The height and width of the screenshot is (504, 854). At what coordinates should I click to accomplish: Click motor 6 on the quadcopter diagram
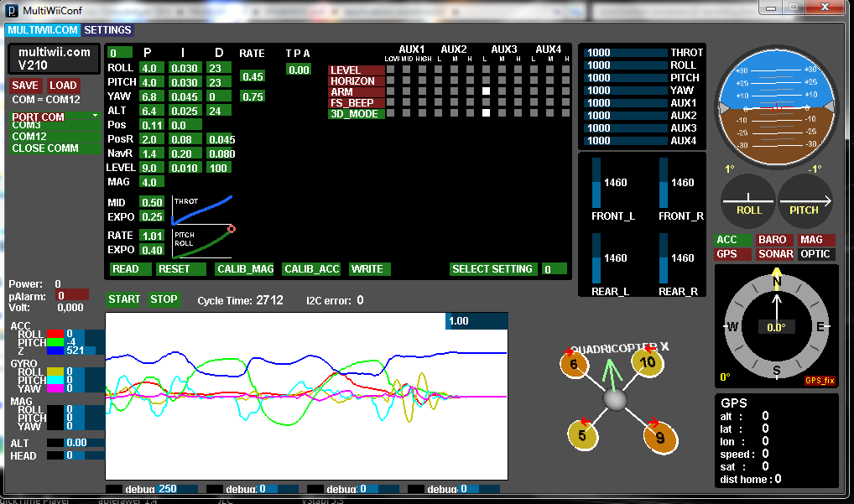click(x=575, y=365)
